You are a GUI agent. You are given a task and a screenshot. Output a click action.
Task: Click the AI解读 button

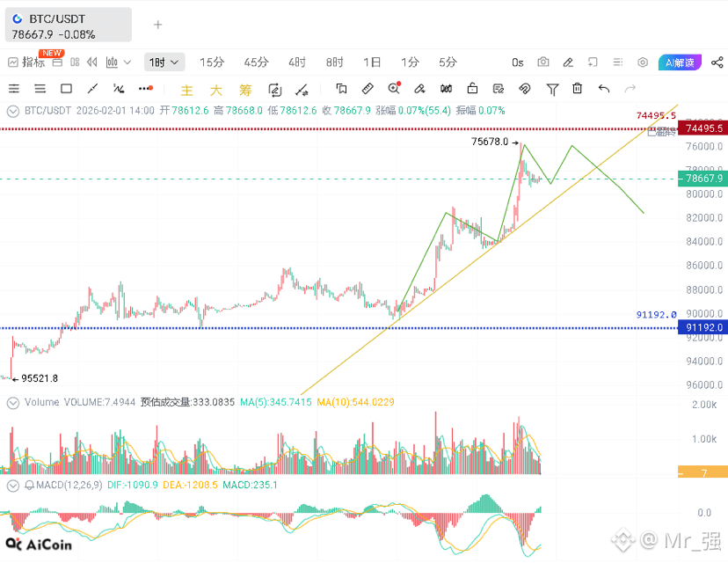click(x=680, y=62)
